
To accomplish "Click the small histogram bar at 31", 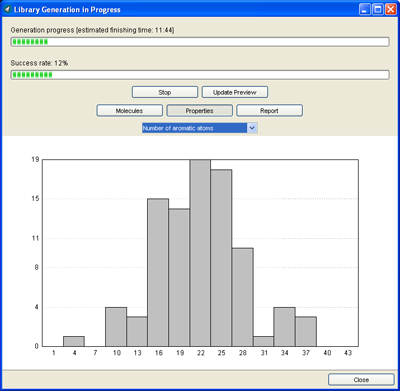I will [x=264, y=341].
